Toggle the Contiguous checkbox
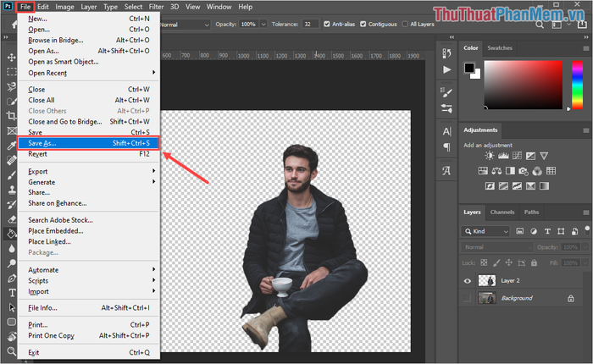 point(363,25)
